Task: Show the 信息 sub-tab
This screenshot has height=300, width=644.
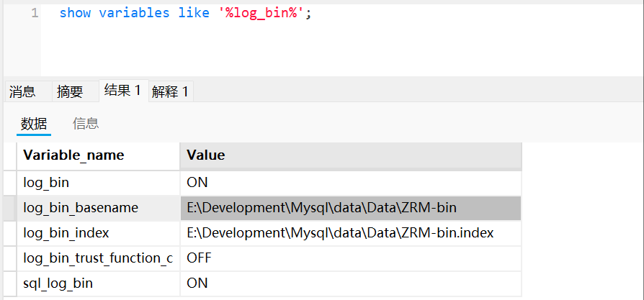Action: point(86,124)
